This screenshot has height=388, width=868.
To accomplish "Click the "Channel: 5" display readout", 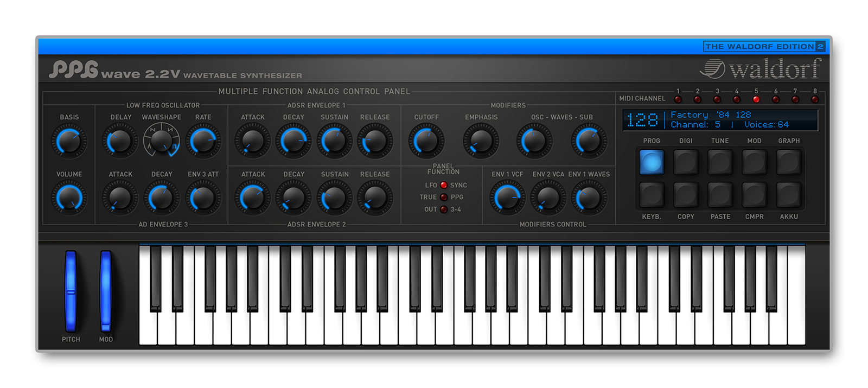I will (695, 125).
